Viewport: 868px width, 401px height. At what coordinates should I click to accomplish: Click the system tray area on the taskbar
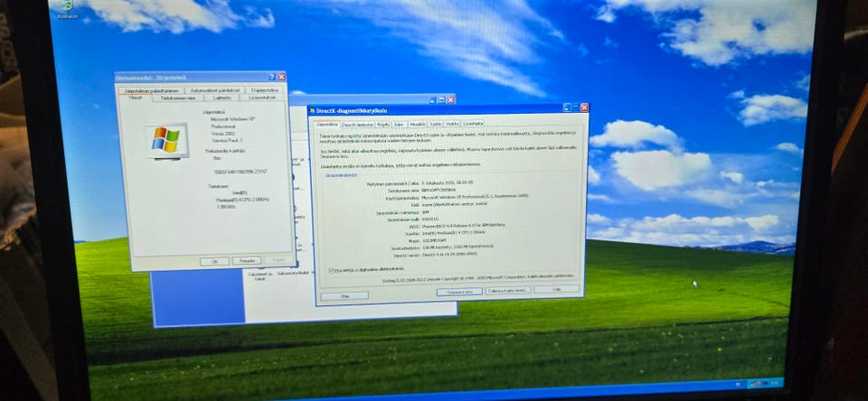764,383
